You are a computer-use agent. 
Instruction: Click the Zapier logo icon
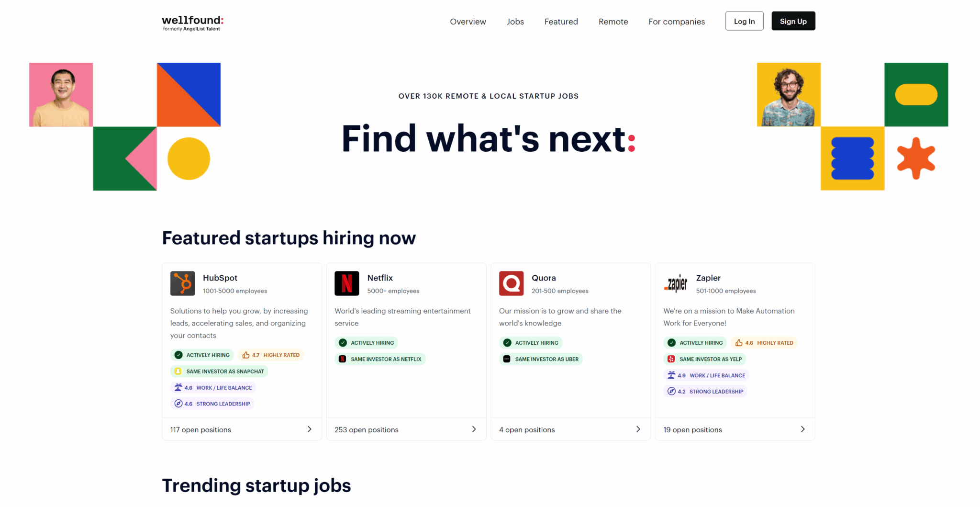676,283
